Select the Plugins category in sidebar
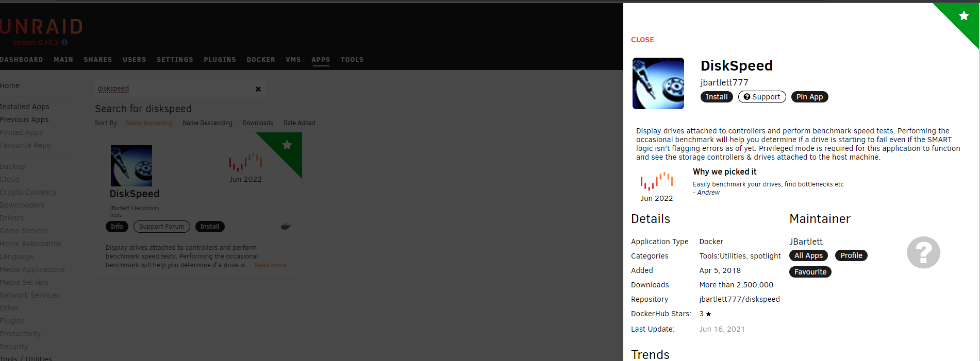Viewport: 980px width, 361px height. [x=12, y=321]
